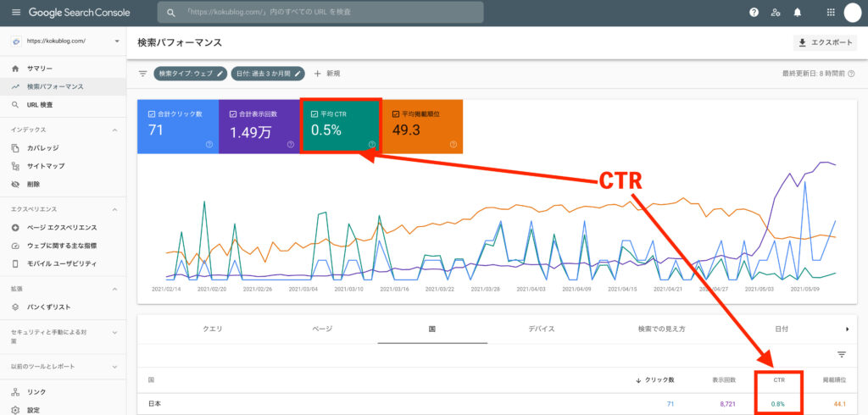This screenshot has width=868, height=415.
Task: Open パンくずリスト report
Action: click(63, 307)
